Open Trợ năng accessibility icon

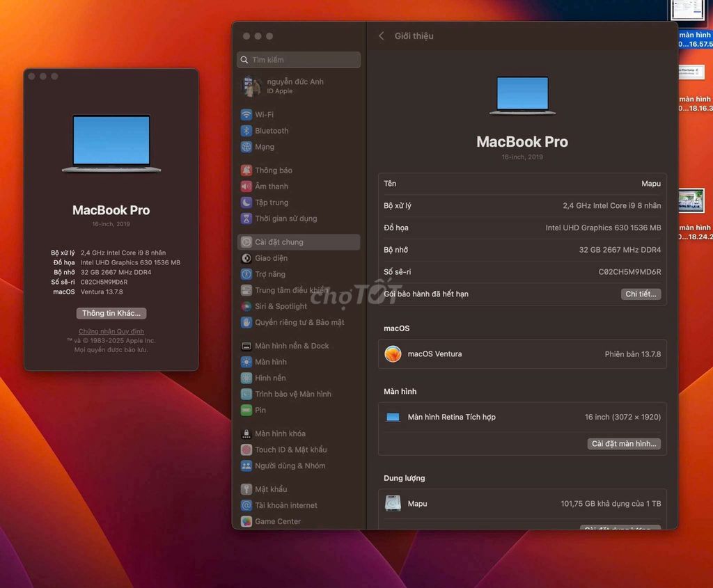tap(246, 274)
